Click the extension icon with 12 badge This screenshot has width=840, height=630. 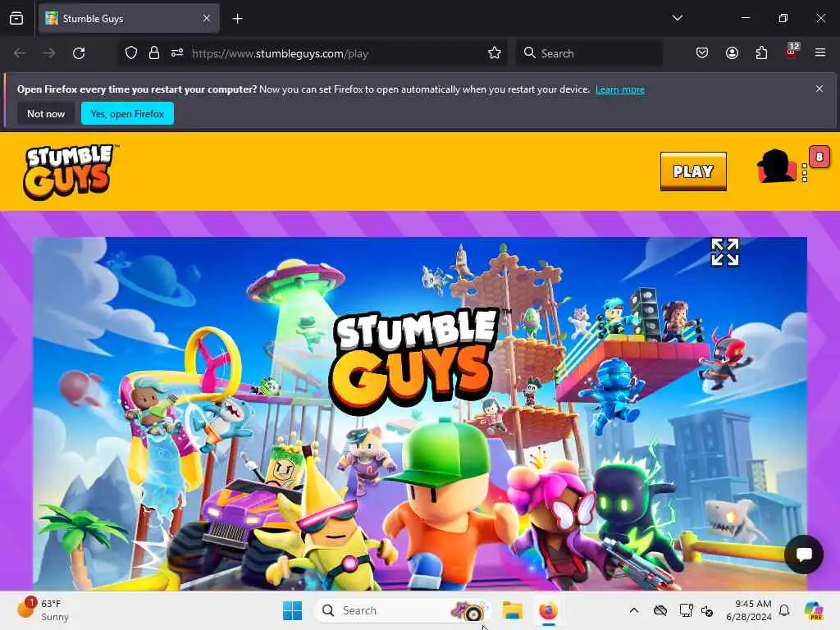pos(792,52)
